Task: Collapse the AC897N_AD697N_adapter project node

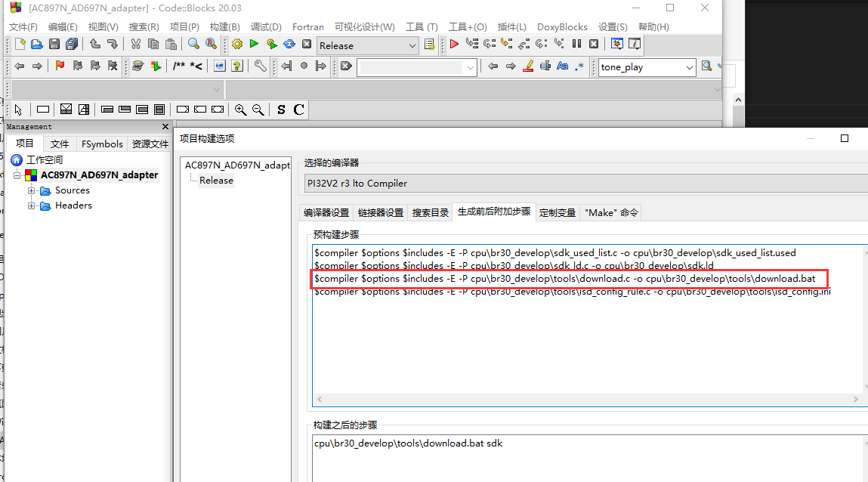Action: 17,175
